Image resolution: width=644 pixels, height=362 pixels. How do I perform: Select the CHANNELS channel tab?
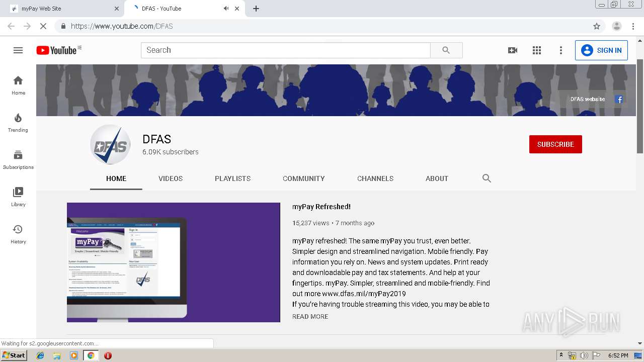pyautogui.click(x=375, y=178)
